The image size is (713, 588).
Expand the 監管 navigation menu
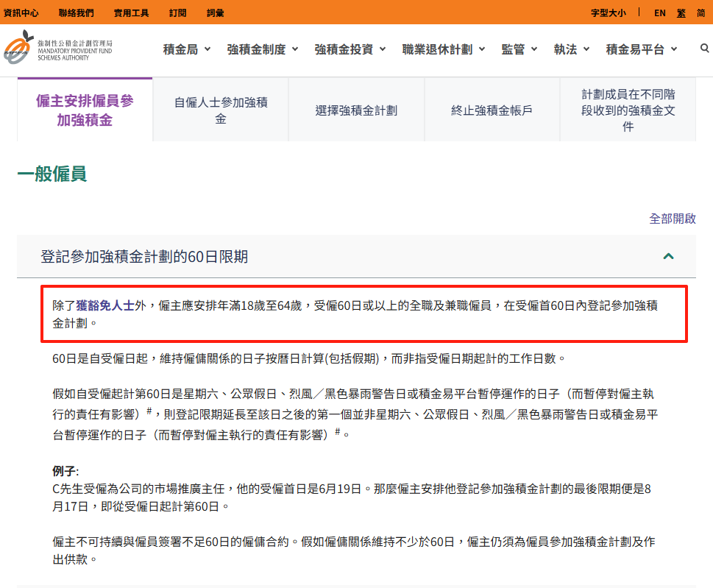click(x=519, y=49)
